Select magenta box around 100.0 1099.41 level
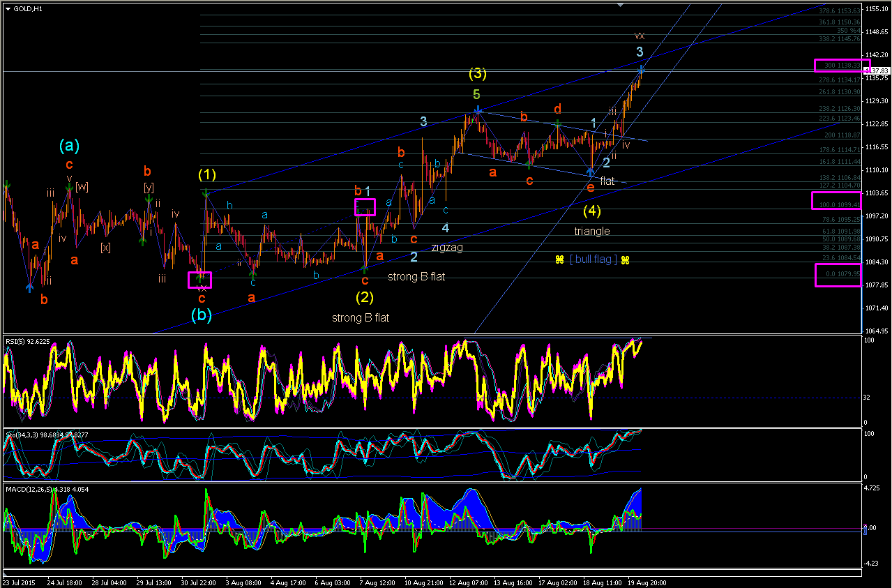Screen dimensions: 892x588 [836, 201]
